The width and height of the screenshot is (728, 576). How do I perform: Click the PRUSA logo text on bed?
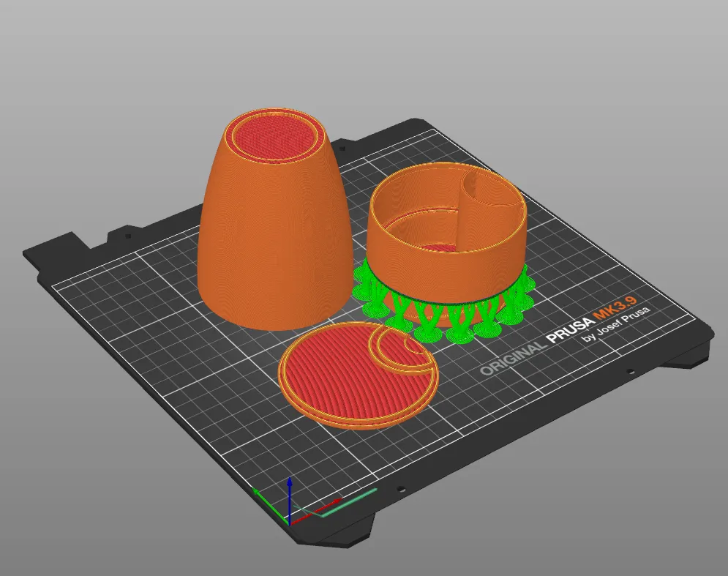coord(571,330)
